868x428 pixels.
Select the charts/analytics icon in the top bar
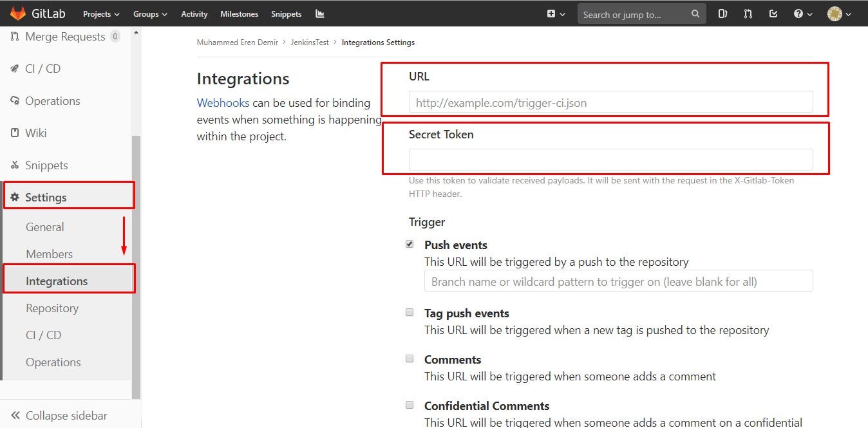(319, 14)
